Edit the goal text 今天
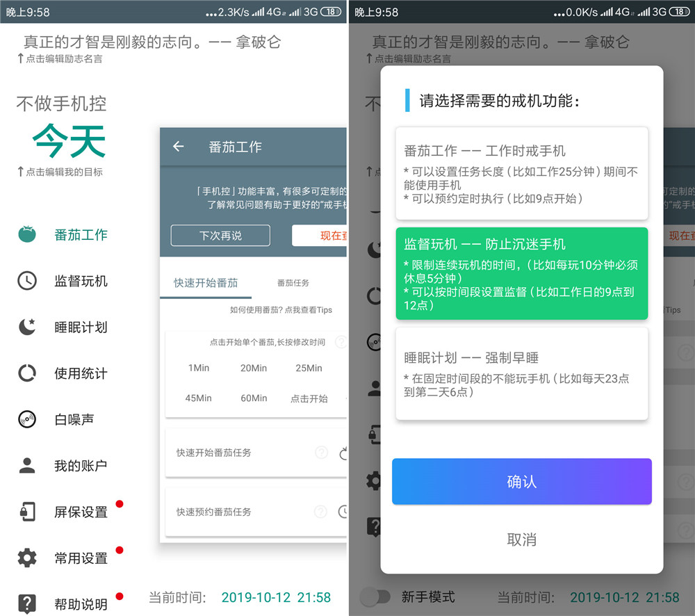The height and width of the screenshot is (616, 695). (69, 141)
